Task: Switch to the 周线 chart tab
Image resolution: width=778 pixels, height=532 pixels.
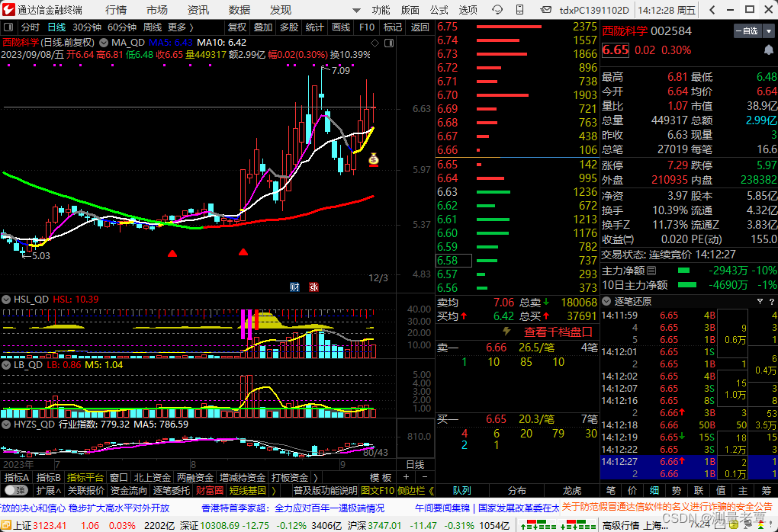Action: 153,27
